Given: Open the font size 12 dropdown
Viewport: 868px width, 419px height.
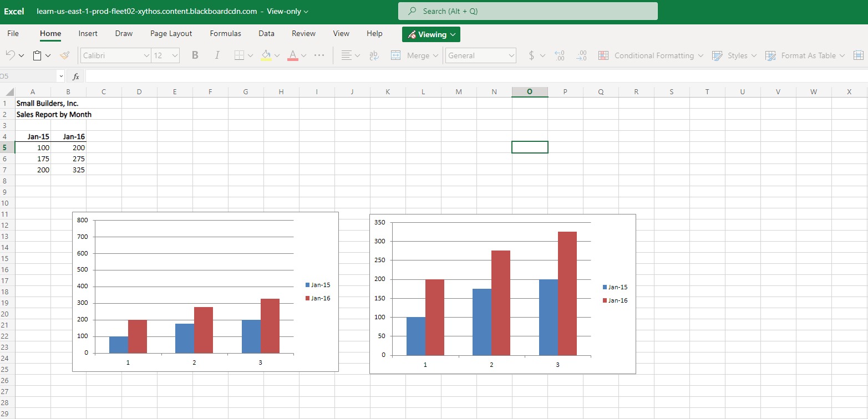Looking at the screenshot, I should (x=175, y=55).
